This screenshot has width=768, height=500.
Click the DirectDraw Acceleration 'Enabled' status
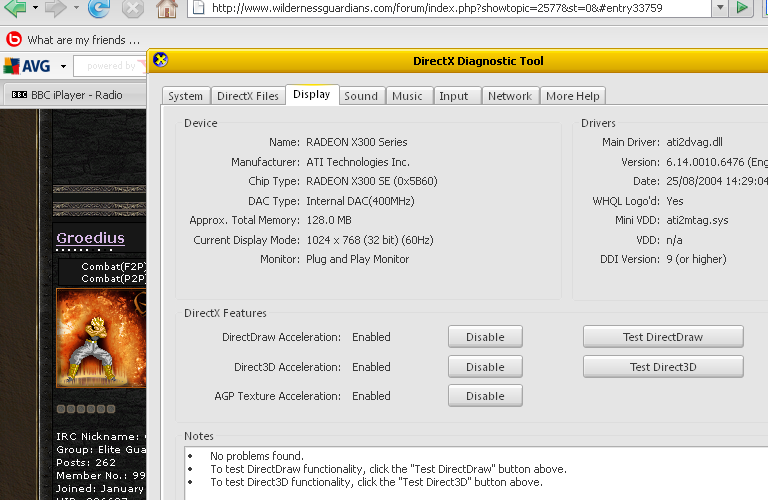371,337
